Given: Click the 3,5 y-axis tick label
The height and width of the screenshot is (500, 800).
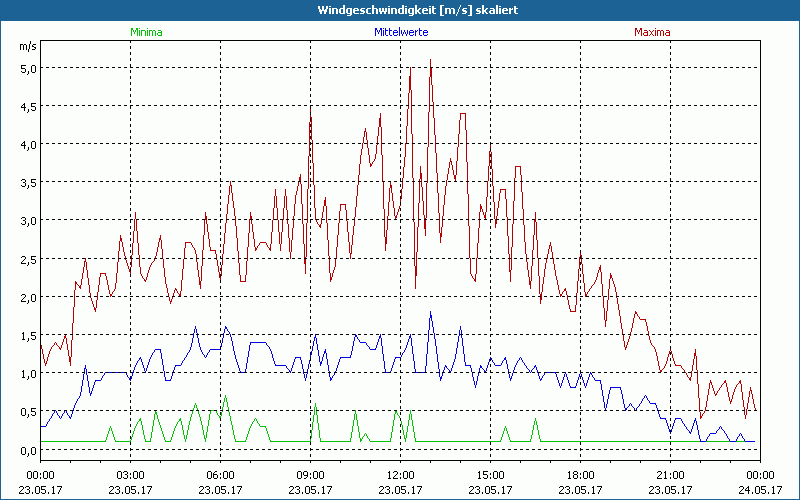Looking at the screenshot, I should pos(28,182).
